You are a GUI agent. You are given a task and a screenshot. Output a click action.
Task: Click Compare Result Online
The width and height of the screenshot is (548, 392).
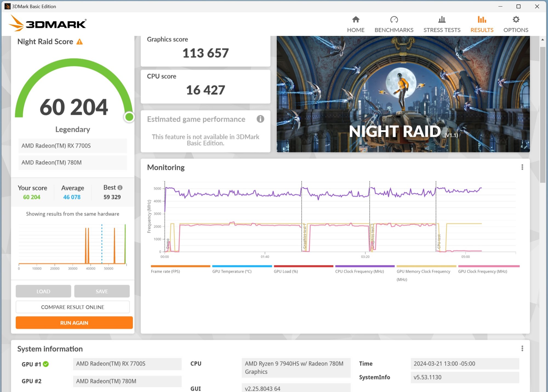coord(73,307)
